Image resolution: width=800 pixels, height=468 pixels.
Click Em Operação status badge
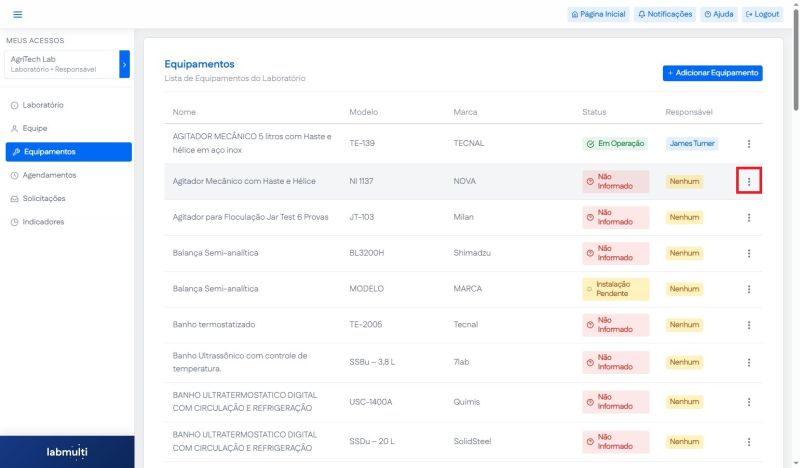tap(615, 144)
